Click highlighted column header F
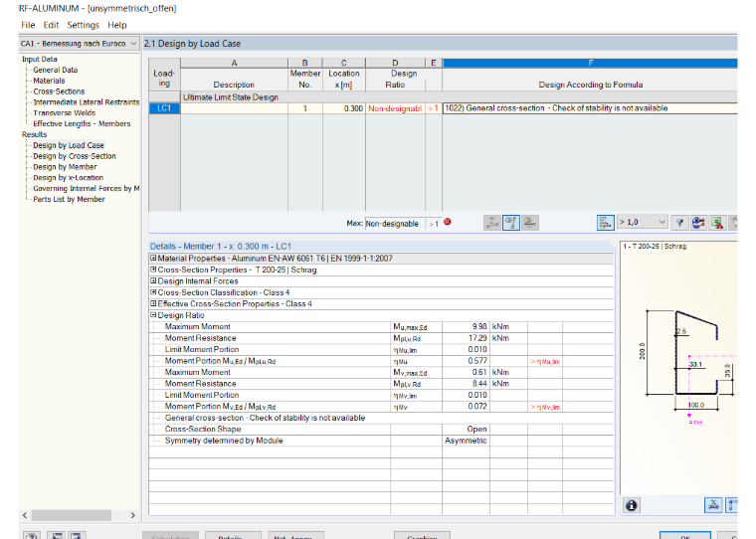The height and width of the screenshot is (539, 756). 590,63
